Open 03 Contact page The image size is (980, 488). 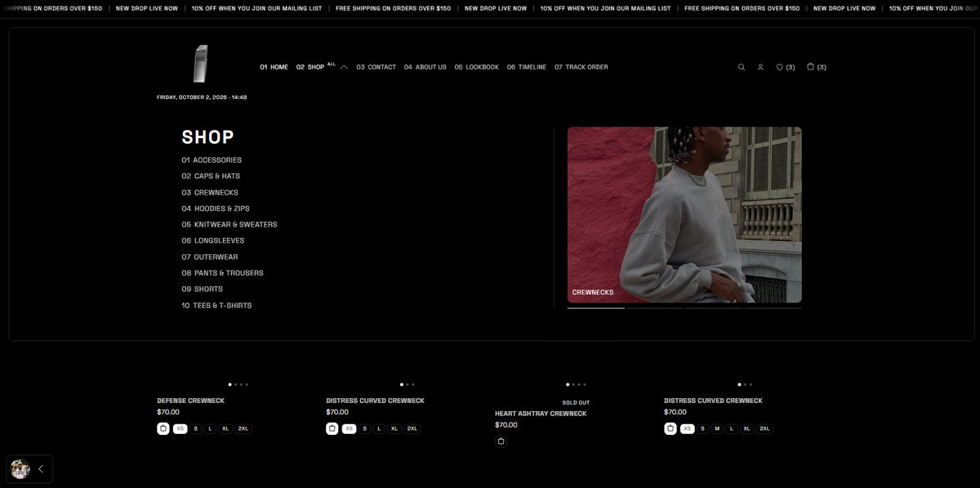[x=376, y=67]
